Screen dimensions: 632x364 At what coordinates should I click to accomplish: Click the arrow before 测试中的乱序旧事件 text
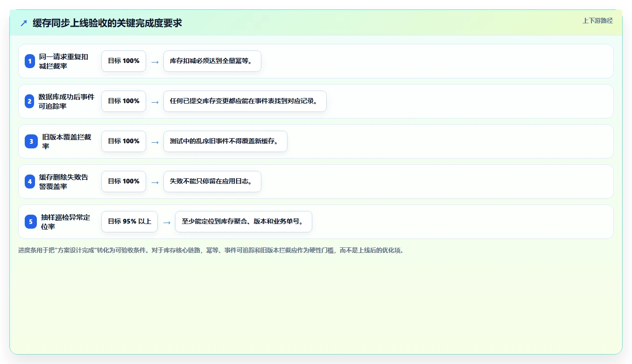click(x=155, y=142)
